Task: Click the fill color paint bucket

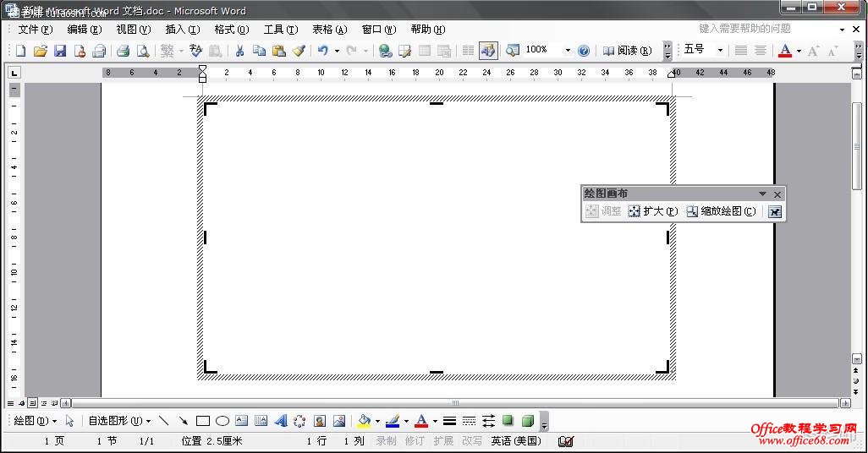Action: tap(364, 421)
